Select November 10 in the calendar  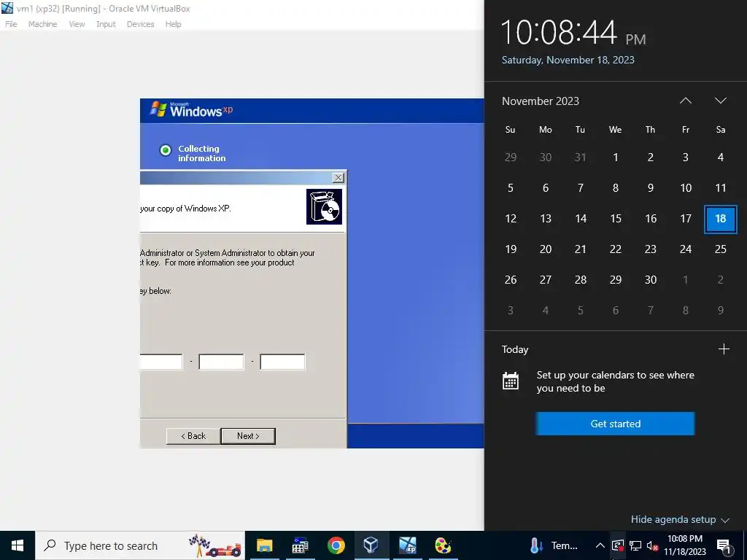[x=686, y=188]
